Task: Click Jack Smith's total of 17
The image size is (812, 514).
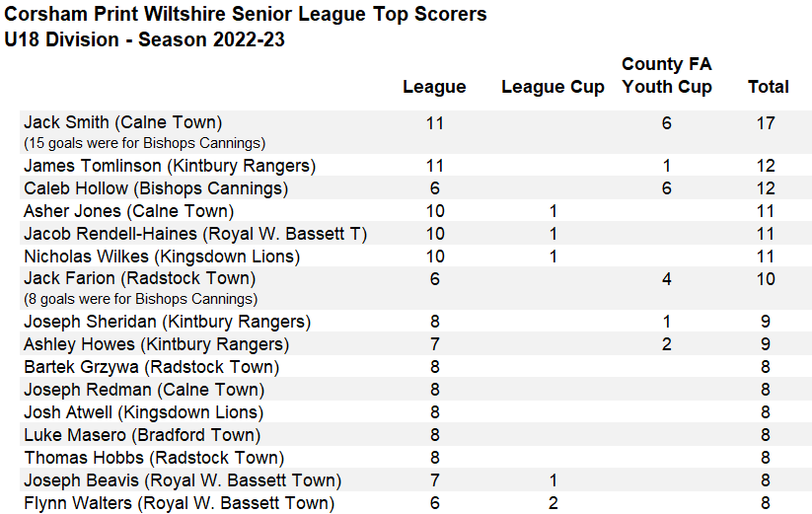Action: point(766,123)
